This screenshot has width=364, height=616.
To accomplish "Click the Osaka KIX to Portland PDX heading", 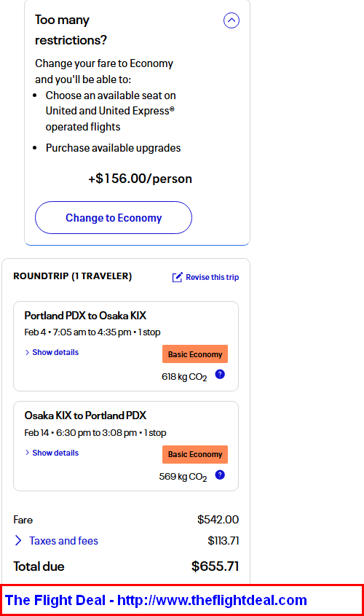I will pyautogui.click(x=85, y=416).
